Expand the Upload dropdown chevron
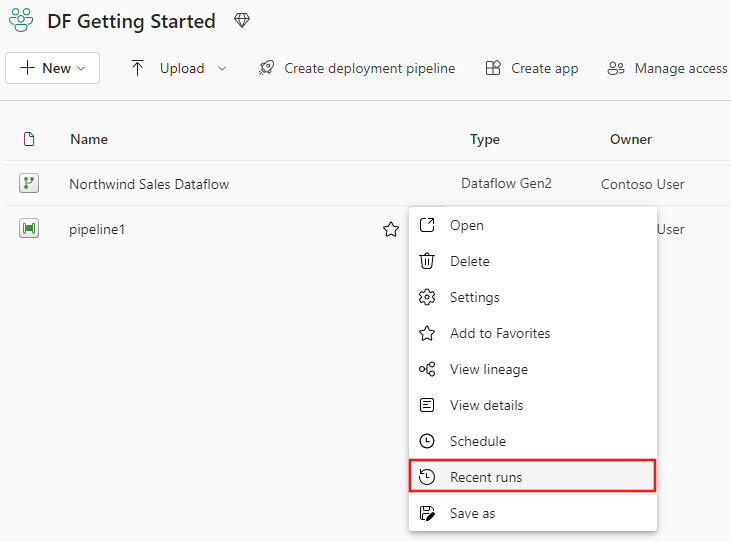The width and height of the screenshot is (731, 542). pyautogui.click(x=222, y=68)
